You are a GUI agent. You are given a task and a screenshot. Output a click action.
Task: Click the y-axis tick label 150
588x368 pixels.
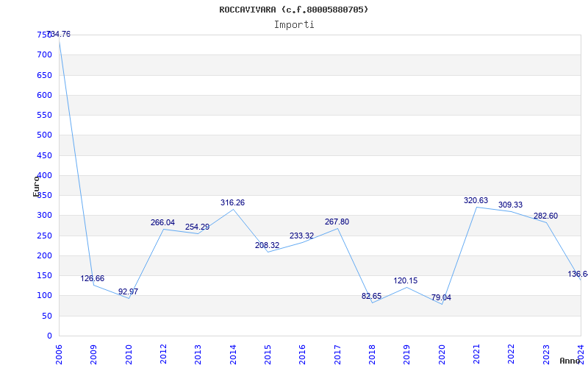44,275
